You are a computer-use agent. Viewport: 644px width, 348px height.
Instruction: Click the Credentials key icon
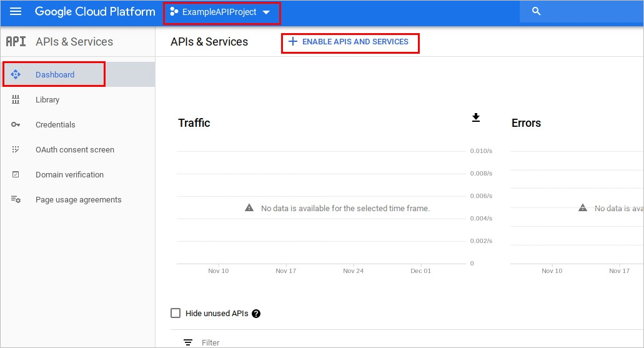point(16,125)
